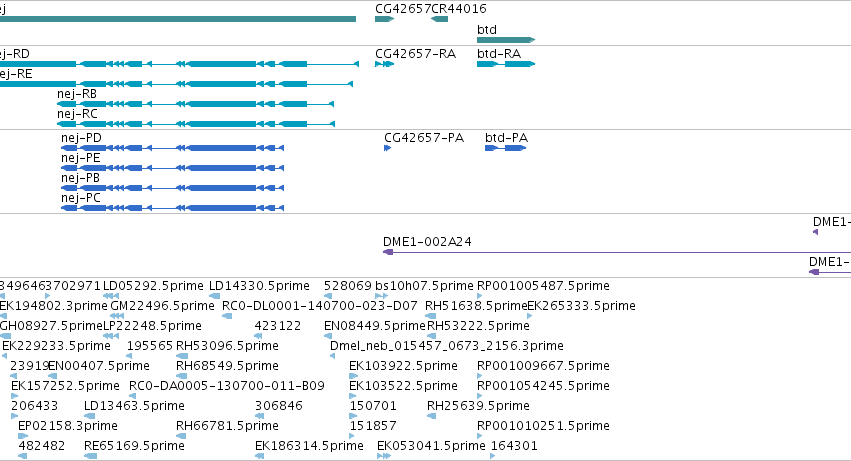Open EST bs10h07.5prime
This screenshot has height=461, width=851.
coord(424,286)
